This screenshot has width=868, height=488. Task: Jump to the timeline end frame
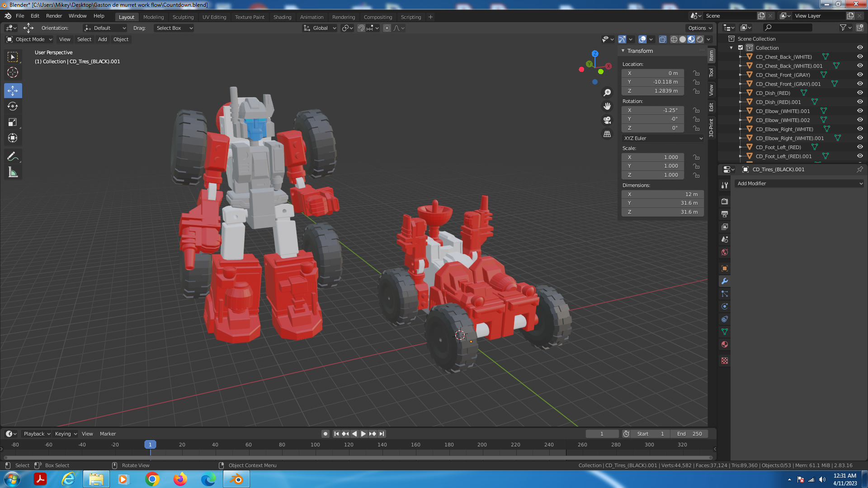[382, 434]
